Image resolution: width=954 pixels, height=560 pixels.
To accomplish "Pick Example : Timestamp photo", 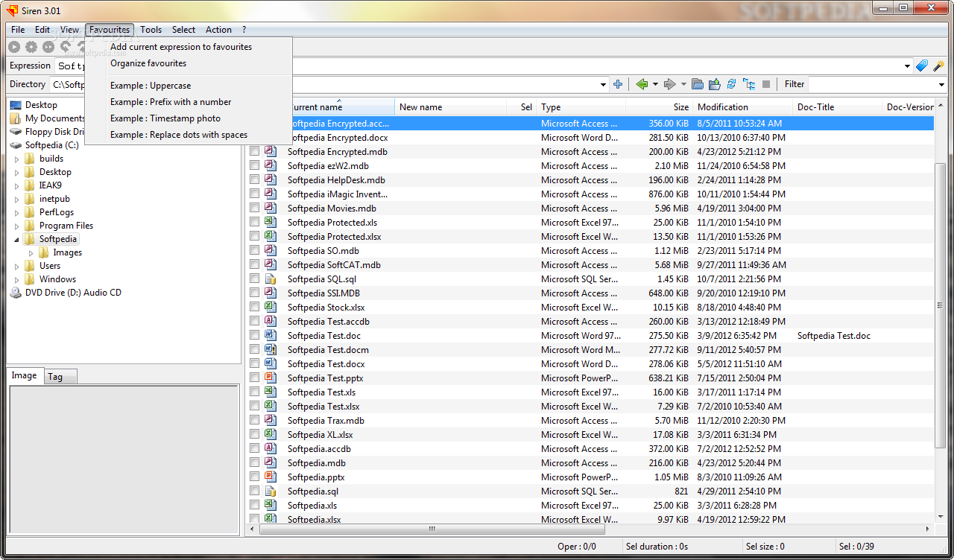I will pos(165,118).
